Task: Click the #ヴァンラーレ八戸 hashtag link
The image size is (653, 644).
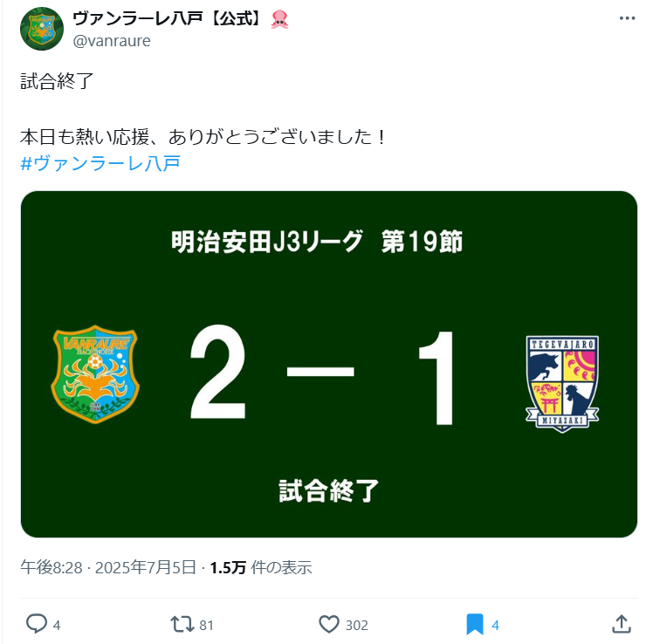Action: [x=100, y=163]
